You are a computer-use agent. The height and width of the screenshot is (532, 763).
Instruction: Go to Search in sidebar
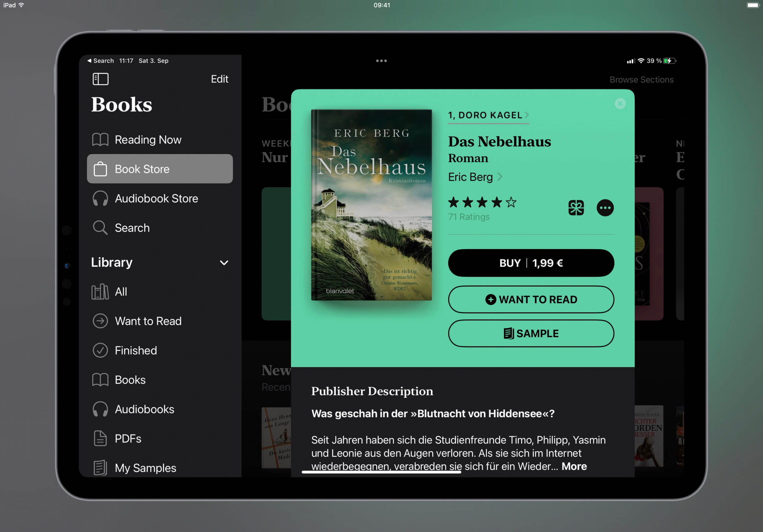pos(159,228)
